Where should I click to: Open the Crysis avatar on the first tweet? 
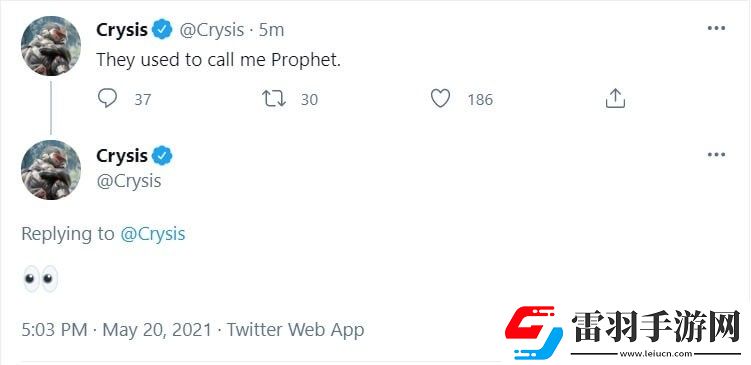[51, 46]
